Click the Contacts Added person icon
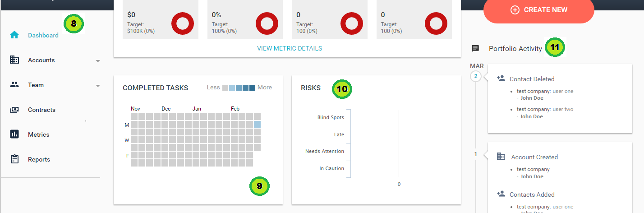Viewport: 644px width, 213px height. click(x=501, y=194)
